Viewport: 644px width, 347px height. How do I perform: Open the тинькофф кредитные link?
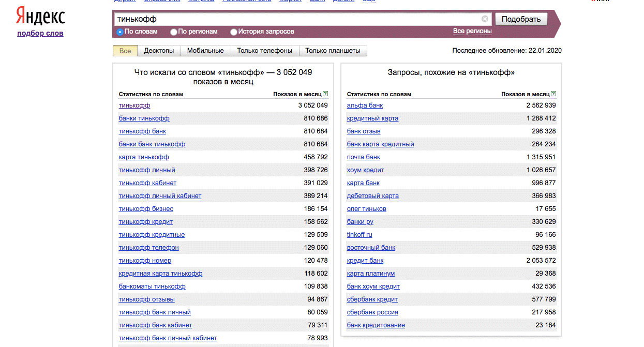152,235
